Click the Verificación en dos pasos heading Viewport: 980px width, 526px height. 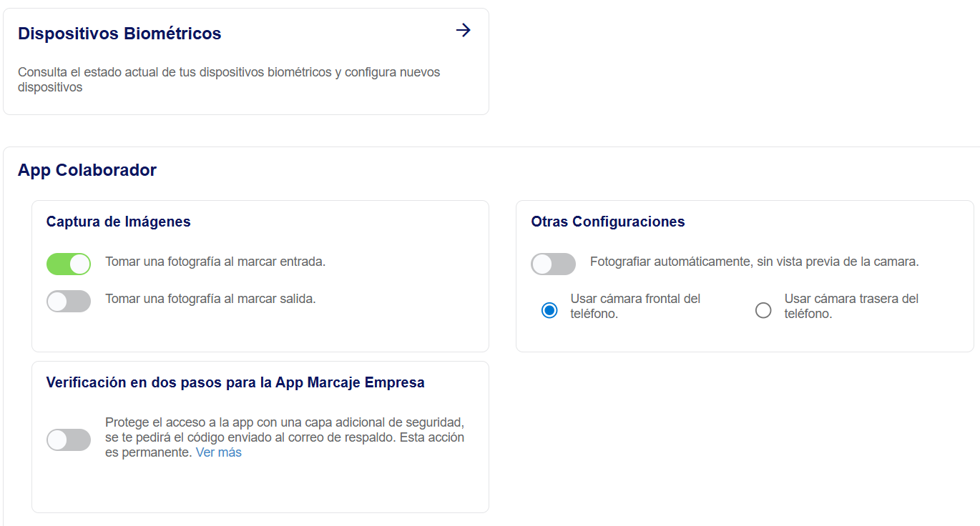click(235, 382)
